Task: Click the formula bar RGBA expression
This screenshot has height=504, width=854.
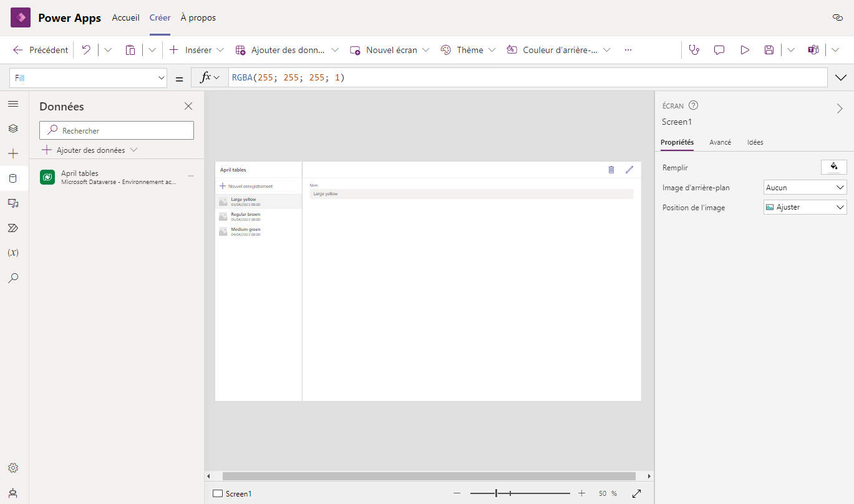Action: click(288, 77)
